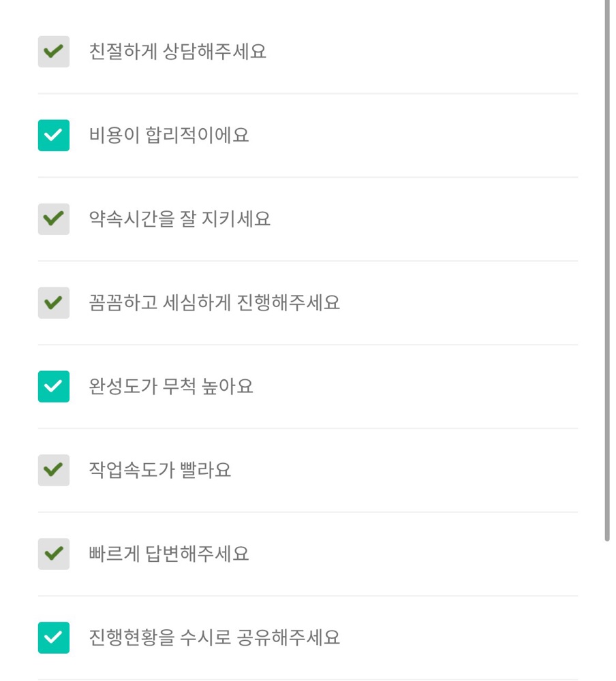Check the 친절하게 상담해주세요 checkbox
The height and width of the screenshot is (681, 616).
tap(53, 52)
